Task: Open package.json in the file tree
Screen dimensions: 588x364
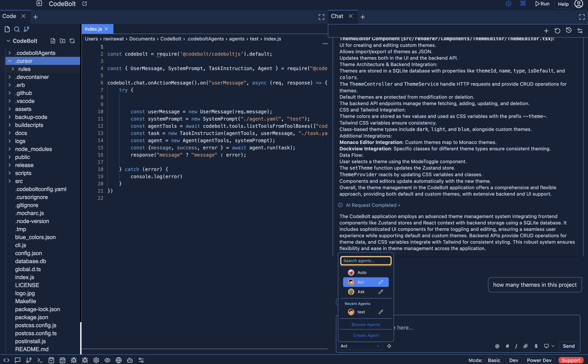Action: click(32, 317)
